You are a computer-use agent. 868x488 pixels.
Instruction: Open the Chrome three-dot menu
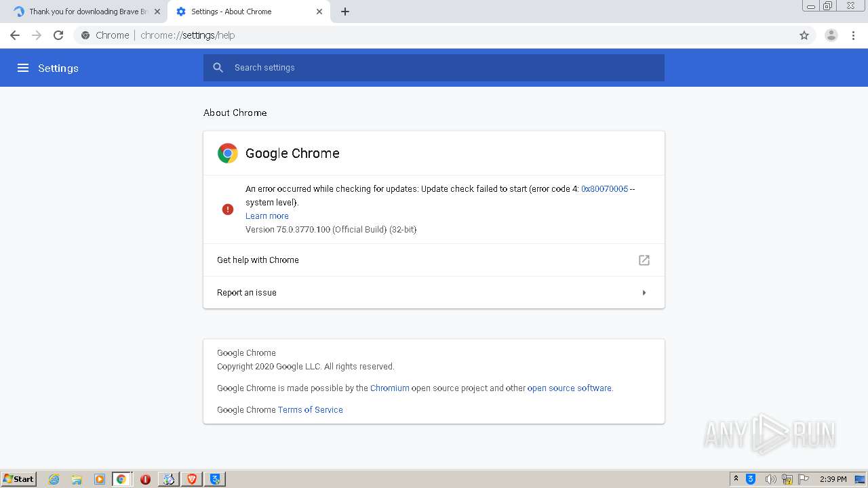tap(854, 35)
